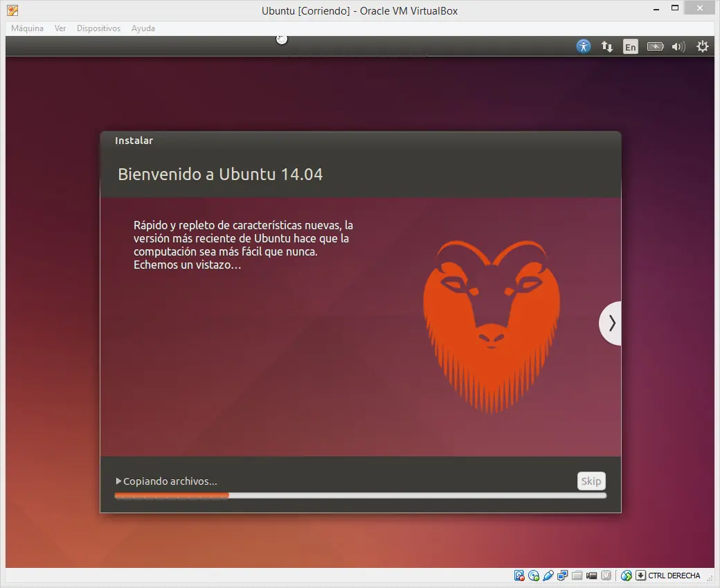Click the host key down-arrow icon

(640, 576)
